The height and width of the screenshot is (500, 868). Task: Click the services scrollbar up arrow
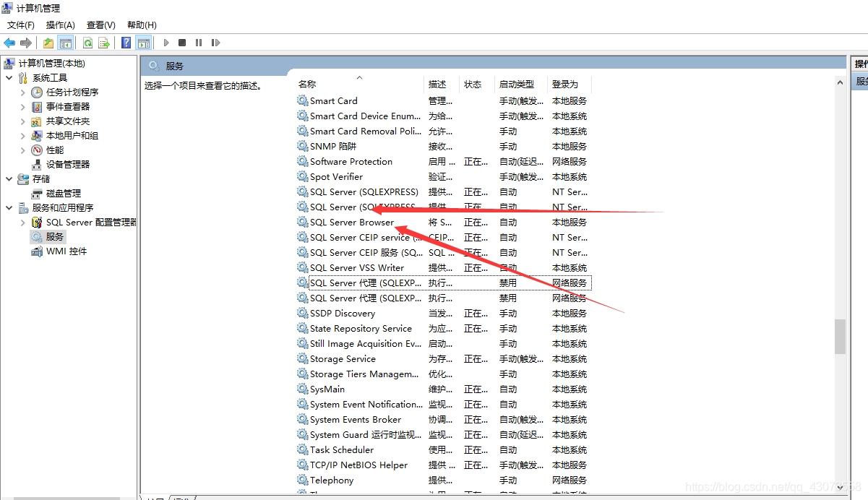click(x=840, y=83)
